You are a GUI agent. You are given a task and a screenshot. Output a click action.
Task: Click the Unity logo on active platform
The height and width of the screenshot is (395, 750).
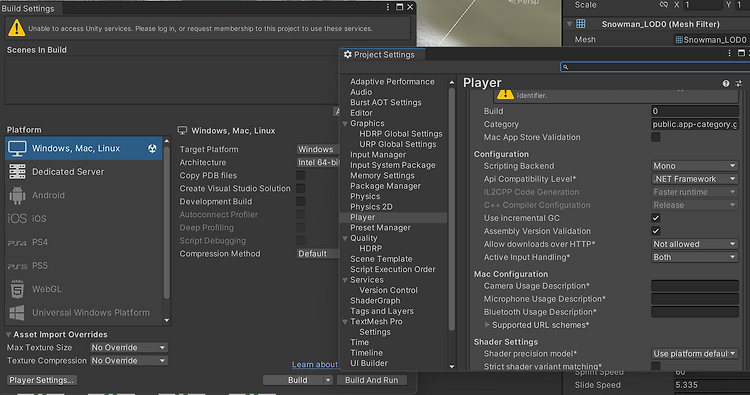click(152, 149)
